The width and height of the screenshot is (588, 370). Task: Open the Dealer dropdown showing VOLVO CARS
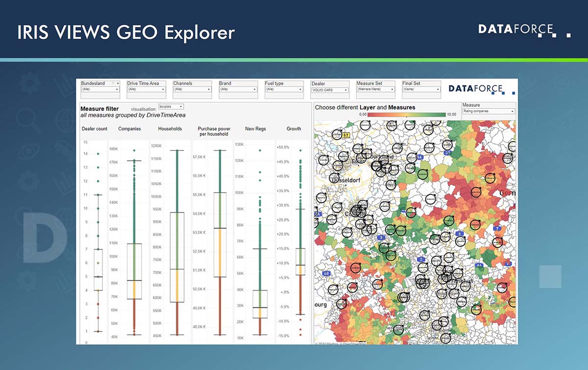coord(330,90)
